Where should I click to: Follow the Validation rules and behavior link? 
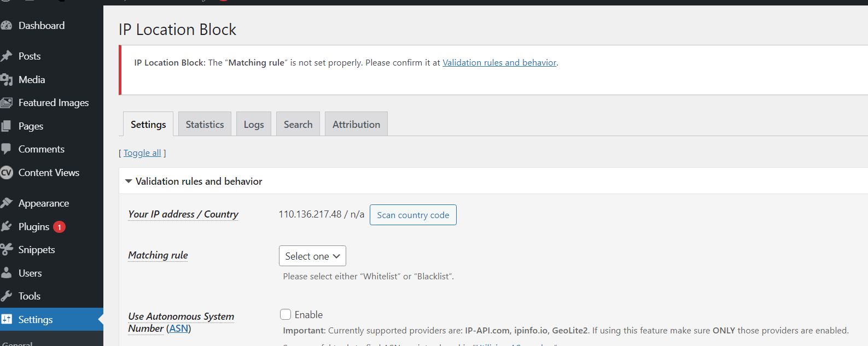pos(499,63)
